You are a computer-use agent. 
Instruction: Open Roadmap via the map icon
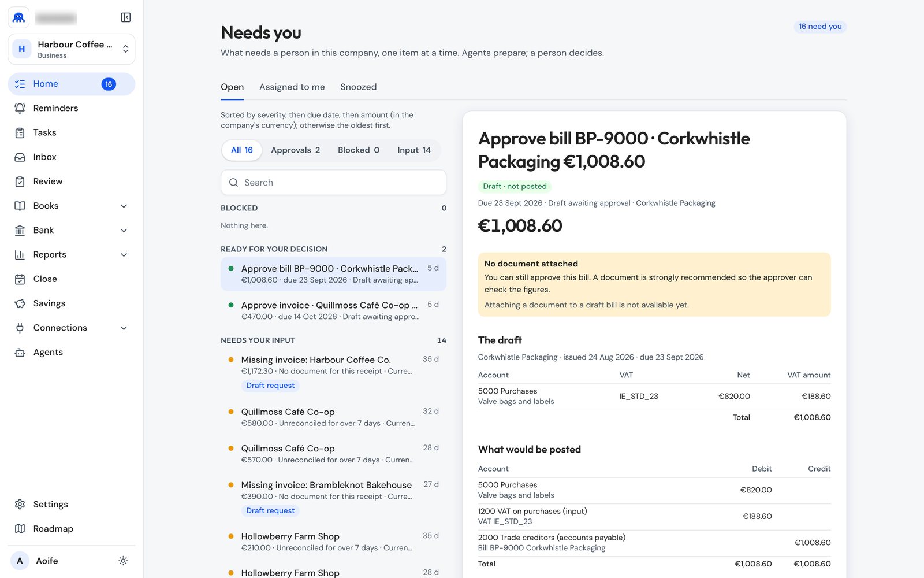coord(20,528)
